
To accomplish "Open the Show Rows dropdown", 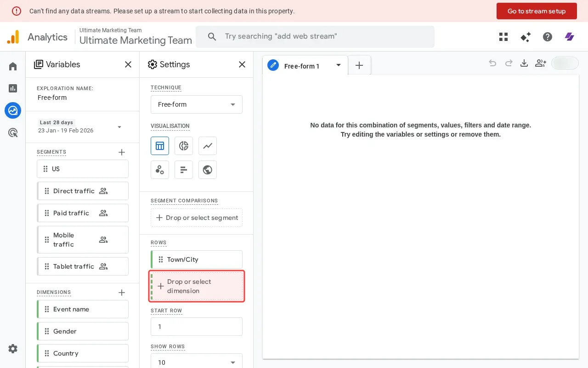I will pos(197,362).
